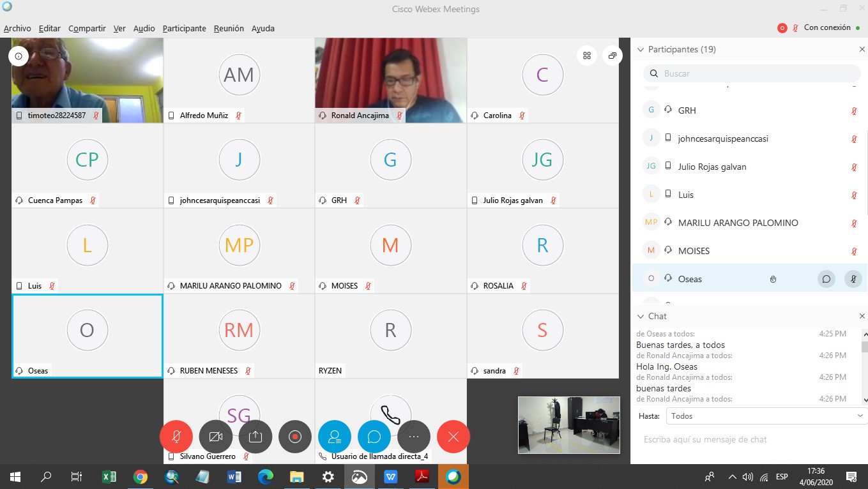Open the more options ellipsis button

pos(413,437)
